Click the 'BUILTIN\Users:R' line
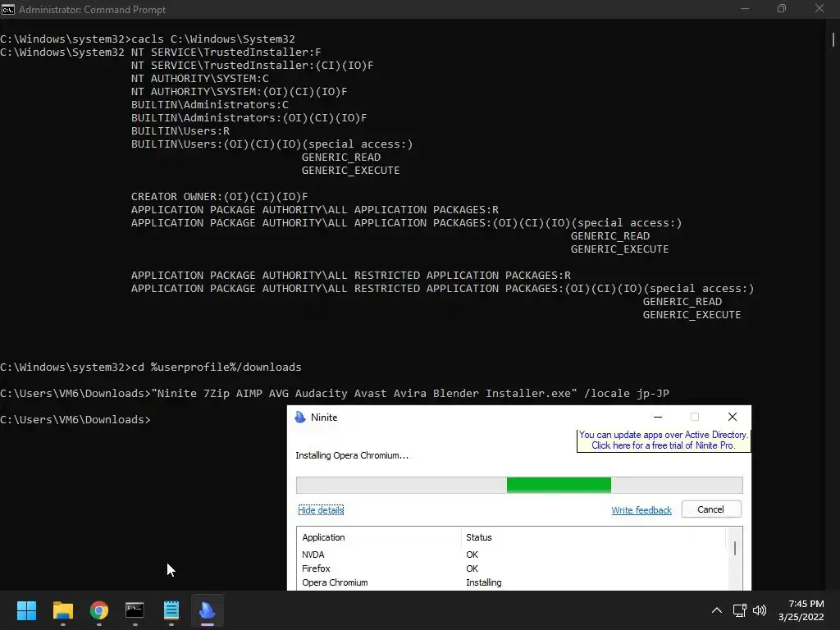The height and width of the screenshot is (630, 840). 180,131
